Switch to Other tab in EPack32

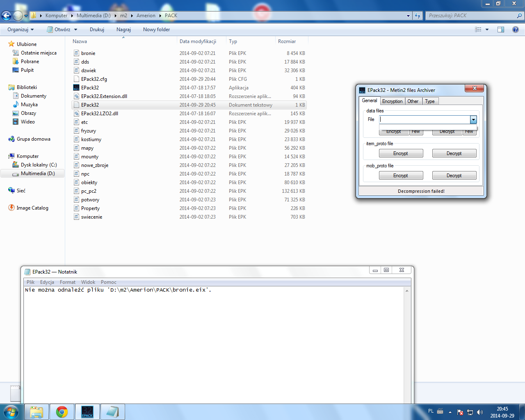point(413,101)
